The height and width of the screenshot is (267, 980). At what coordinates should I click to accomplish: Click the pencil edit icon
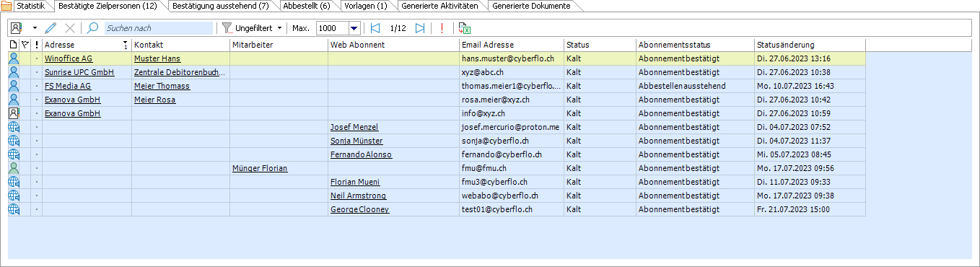51,28
